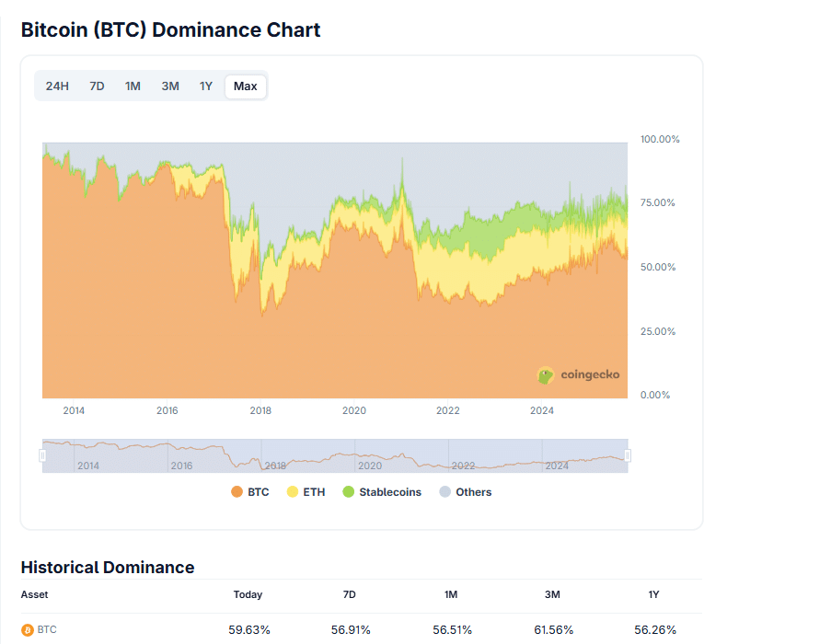Click the right handle of range navigator

coord(628,455)
